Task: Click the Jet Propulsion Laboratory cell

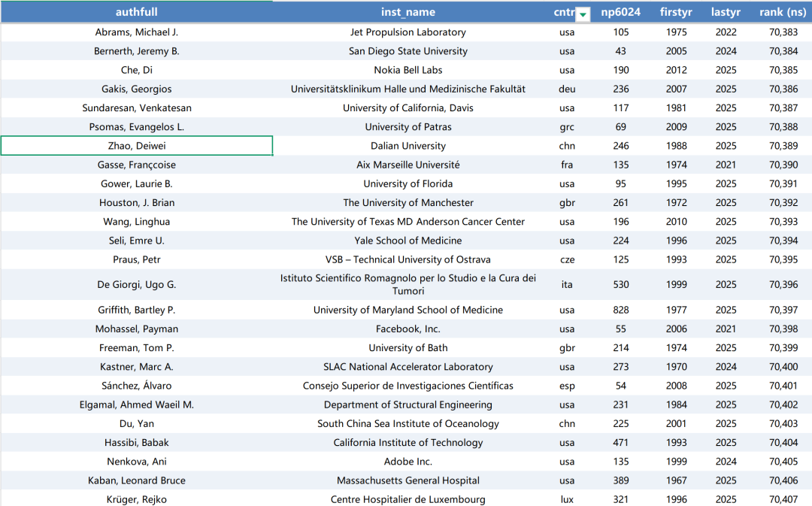Action: coord(408,32)
